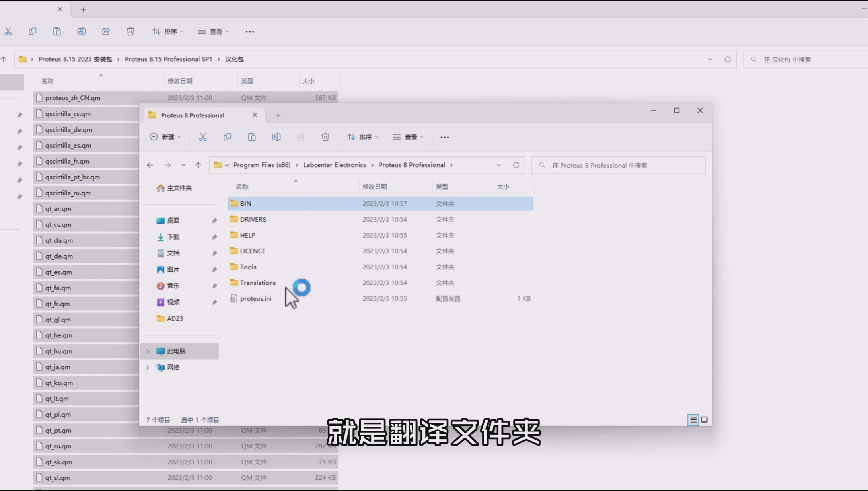Click Copy icon in 汉化包 background window
The width and height of the screenshot is (868, 491).
(33, 31)
